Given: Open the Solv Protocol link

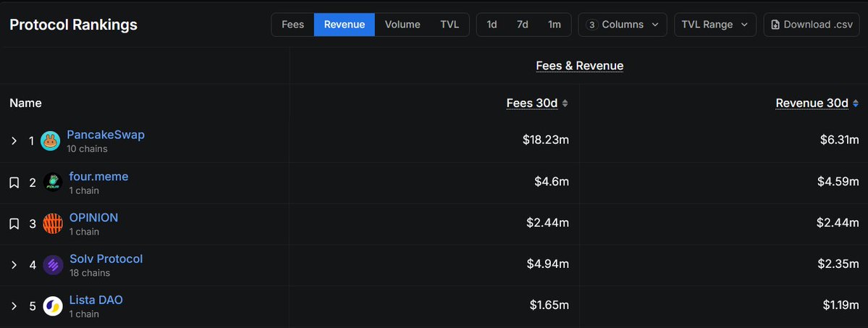Looking at the screenshot, I should click(106, 258).
